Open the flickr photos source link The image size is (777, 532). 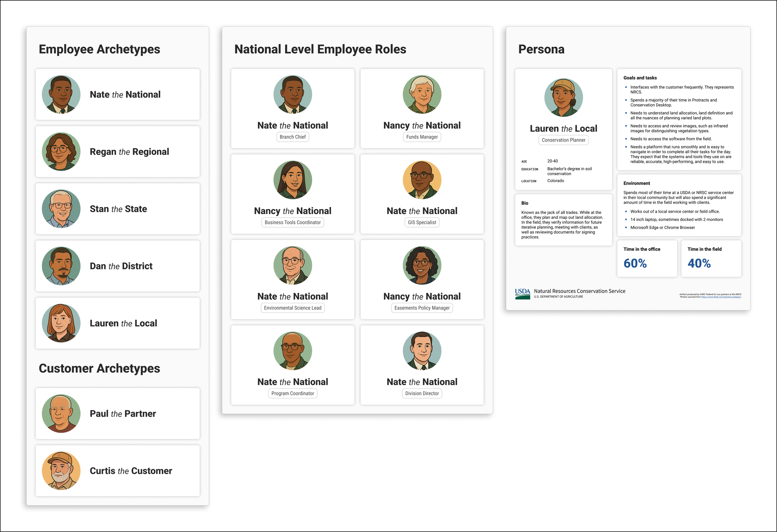[x=721, y=297]
